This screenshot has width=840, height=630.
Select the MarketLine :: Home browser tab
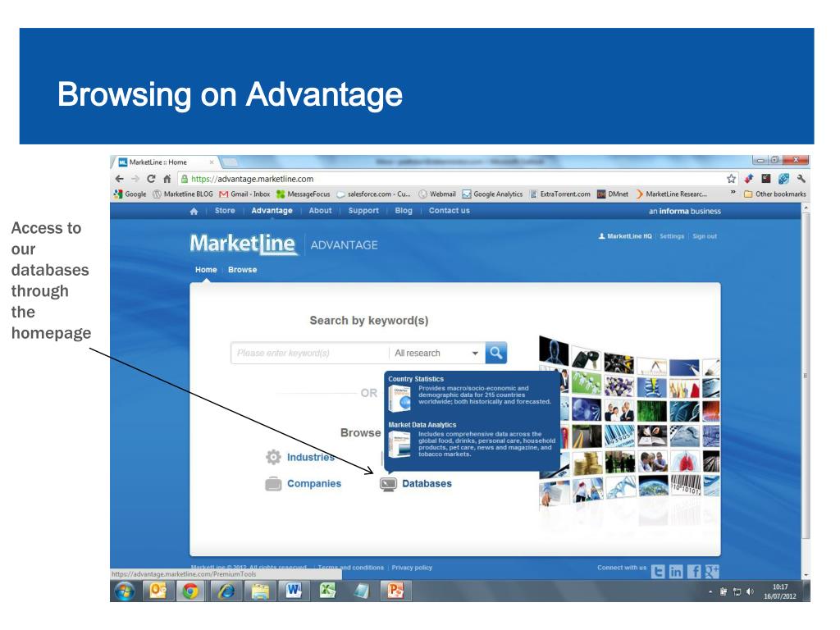point(166,162)
